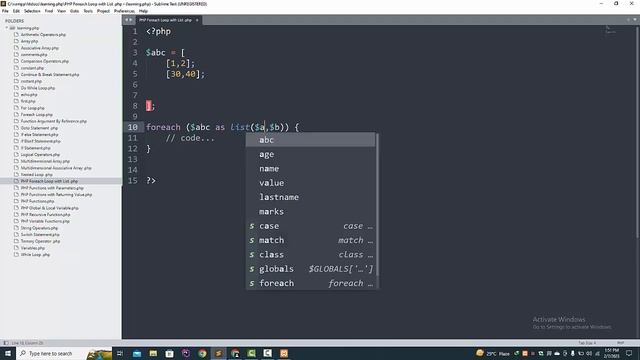Toggle sidebar via status bar panel icon
This screenshot has height=360, width=640.
[x=6, y=343]
